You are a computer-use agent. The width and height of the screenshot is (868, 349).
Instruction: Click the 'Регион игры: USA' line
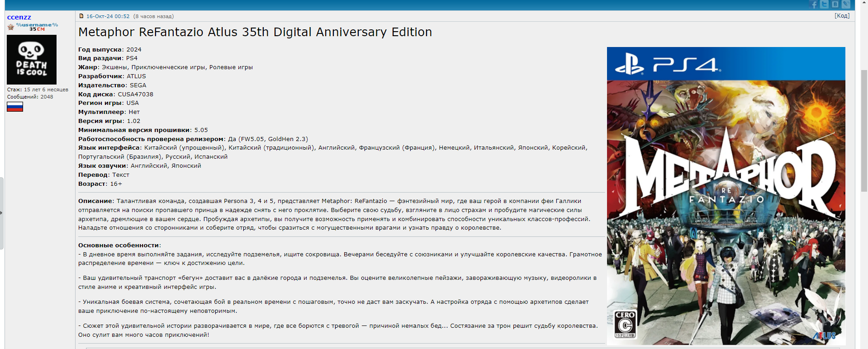point(109,103)
